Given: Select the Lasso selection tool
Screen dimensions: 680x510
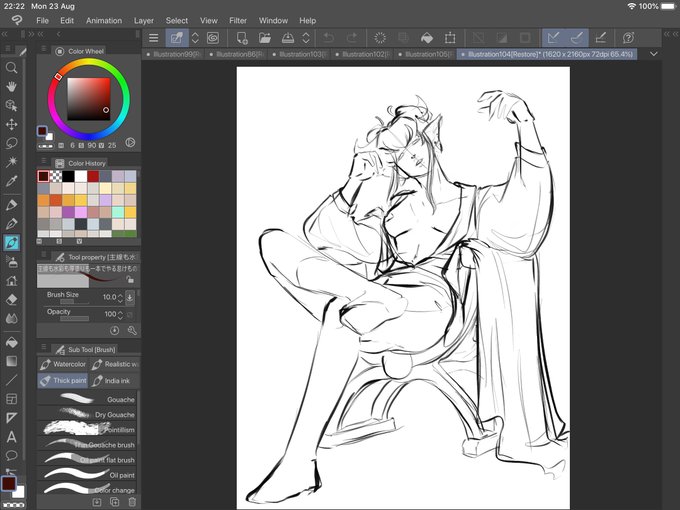Looking at the screenshot, I should pos(11,143).
